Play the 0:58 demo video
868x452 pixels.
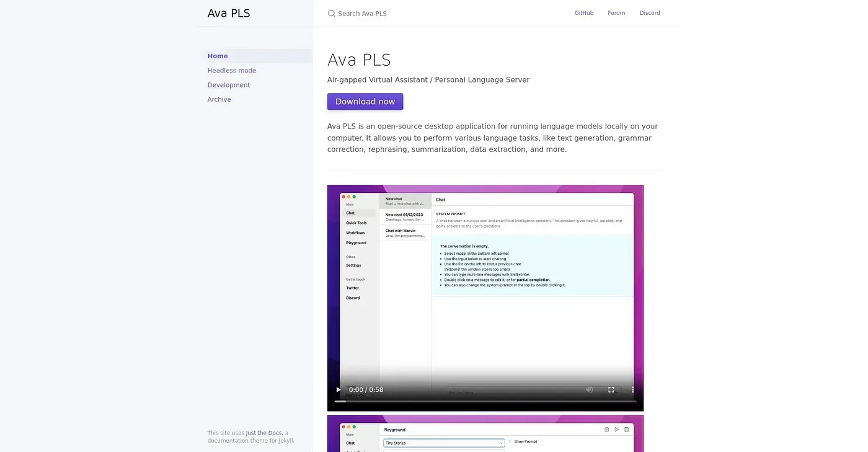[338, 389]
